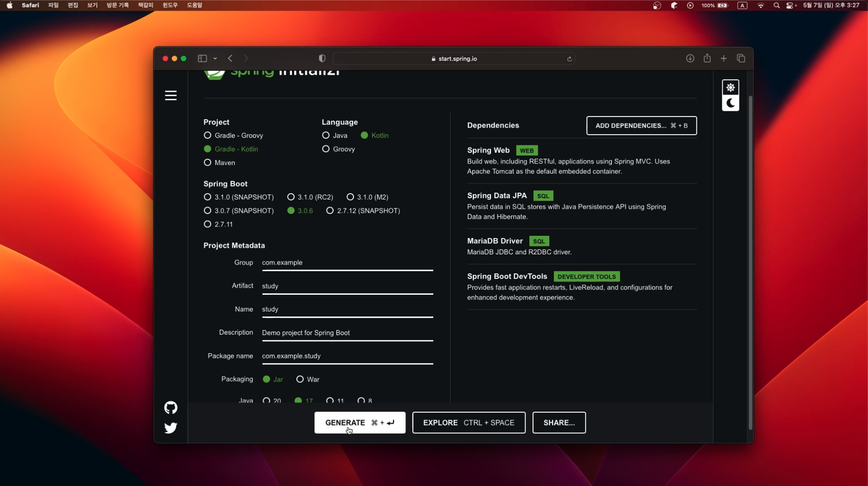Open the Twitter bird icon link

[x=171, y=428]
